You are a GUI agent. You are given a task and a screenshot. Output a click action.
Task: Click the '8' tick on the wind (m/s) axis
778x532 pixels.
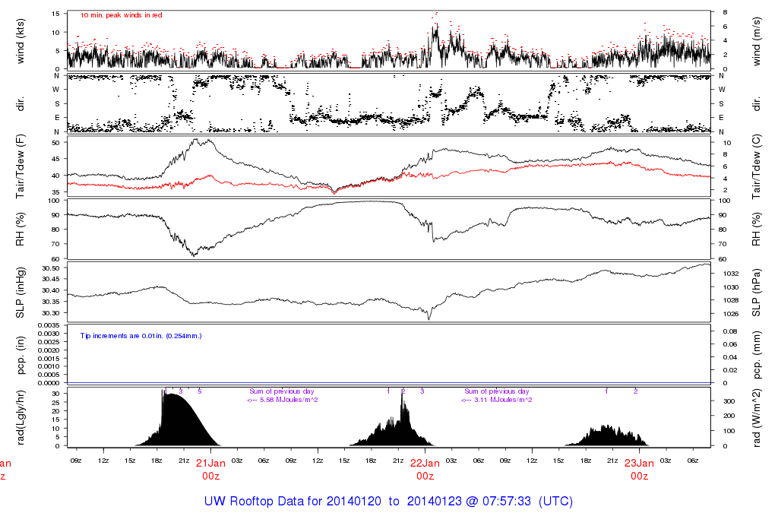click(725, 12)
